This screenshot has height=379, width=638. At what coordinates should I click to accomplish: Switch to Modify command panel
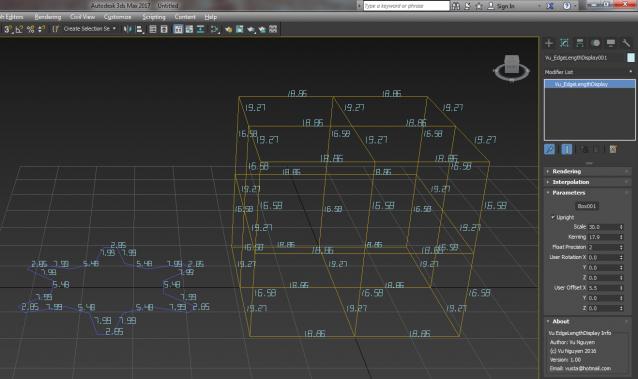pyautogui.click(x=564, y=43)
